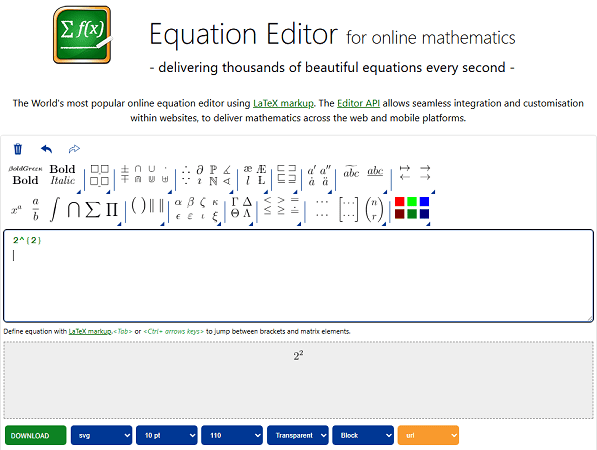
Task: Pick the bright blue color swatch
Action: [424, 201]
